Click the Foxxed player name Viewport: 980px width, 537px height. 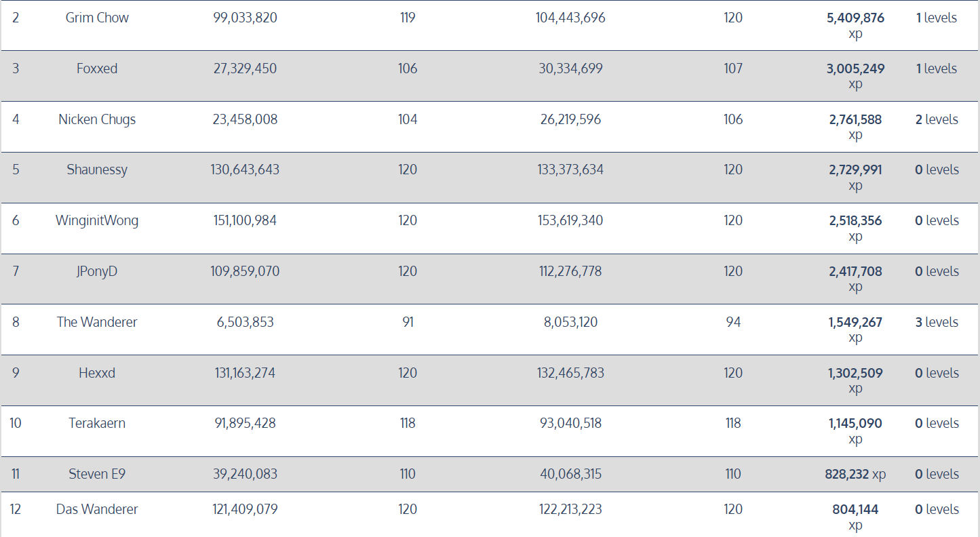pyautogui.click(x=97, y=68)
